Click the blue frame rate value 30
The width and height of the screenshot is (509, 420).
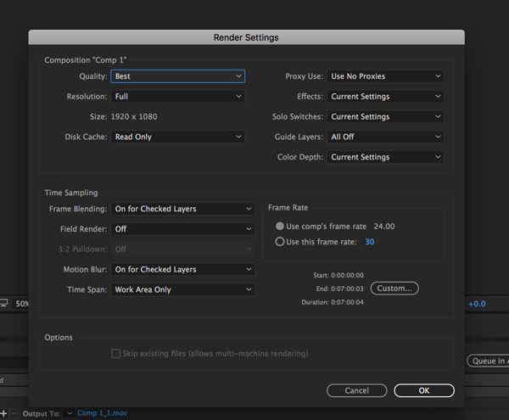[x=369, y=242]
